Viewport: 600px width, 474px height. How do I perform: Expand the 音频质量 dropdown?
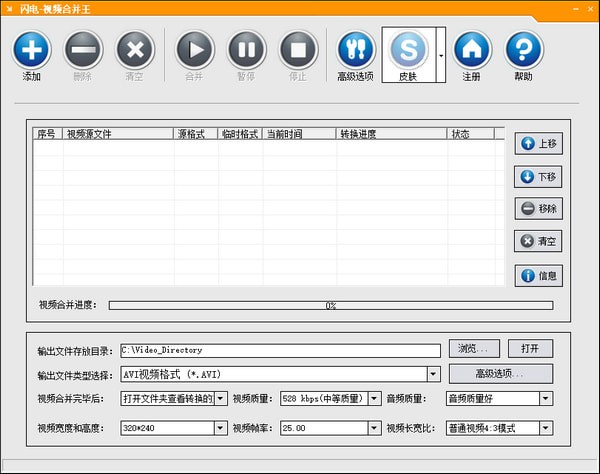click(x=546, y=399)
